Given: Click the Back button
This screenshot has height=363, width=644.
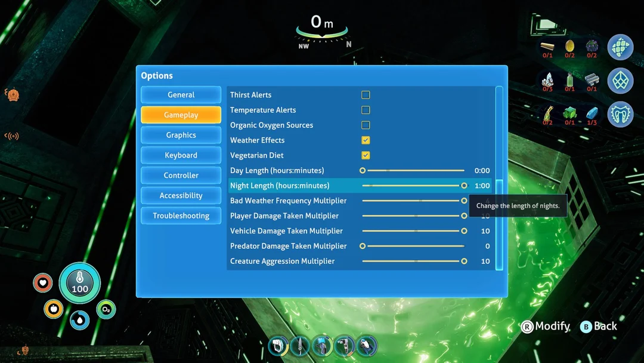Looking at the screenshot, I should pyautogui.click(x=598, y=327).
